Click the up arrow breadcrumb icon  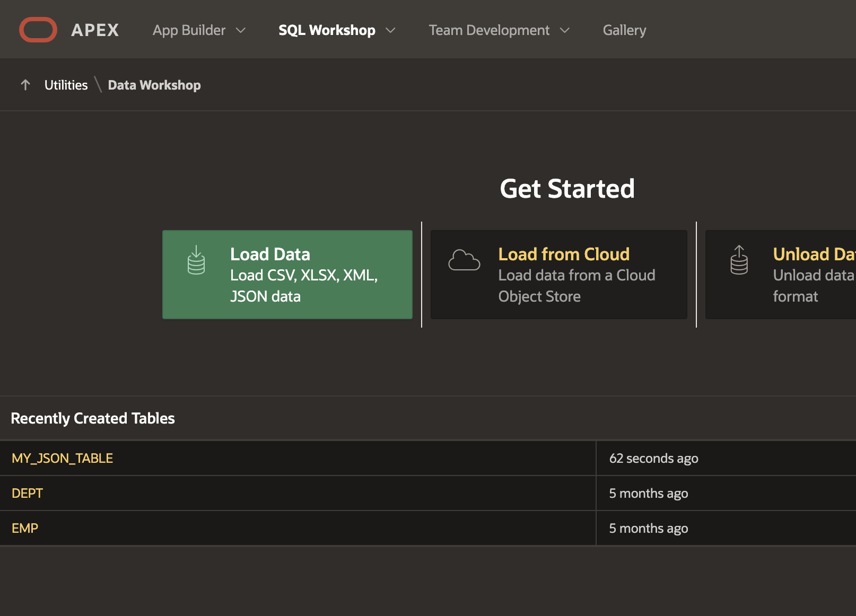point(25,85)
